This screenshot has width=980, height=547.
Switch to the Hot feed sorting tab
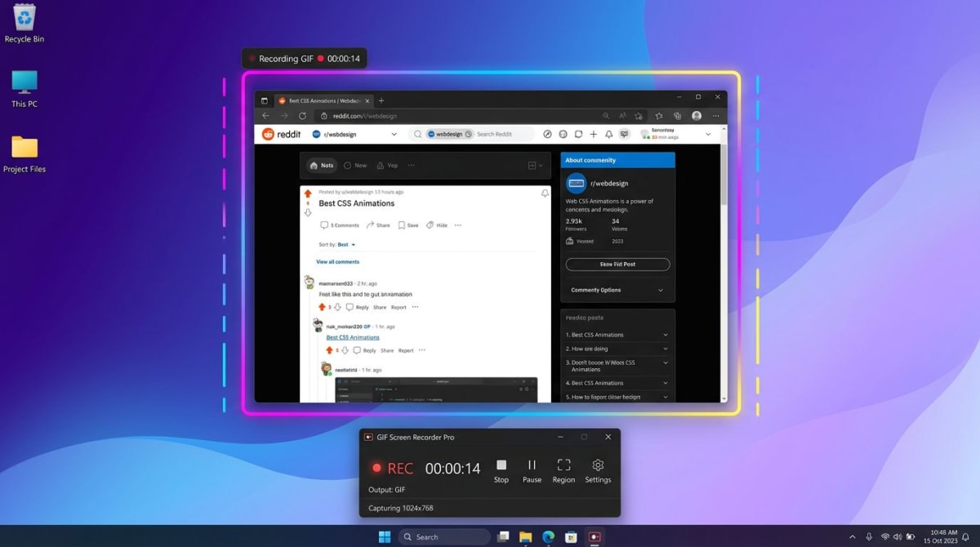coord(321,165)
